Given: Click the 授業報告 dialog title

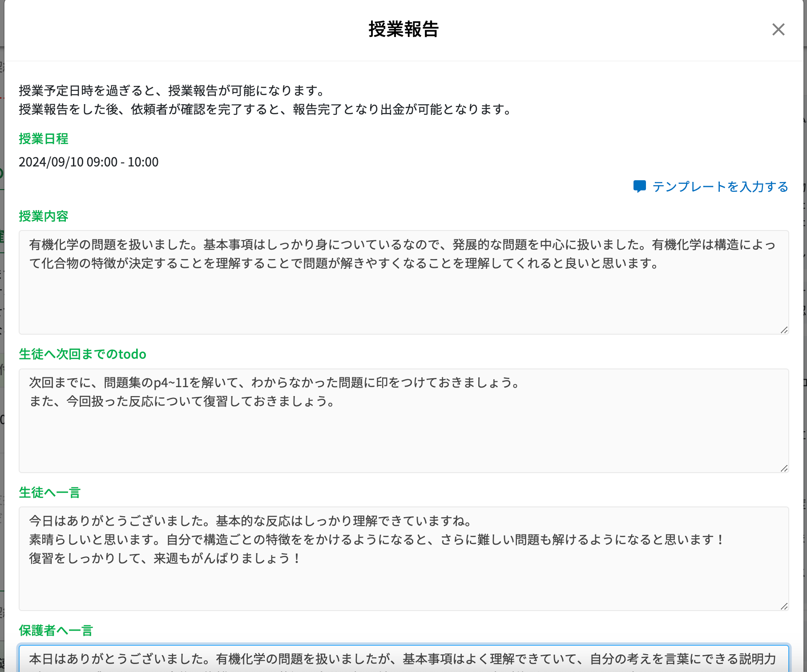Looking at the screenshot, I should [x=403, y=29].
